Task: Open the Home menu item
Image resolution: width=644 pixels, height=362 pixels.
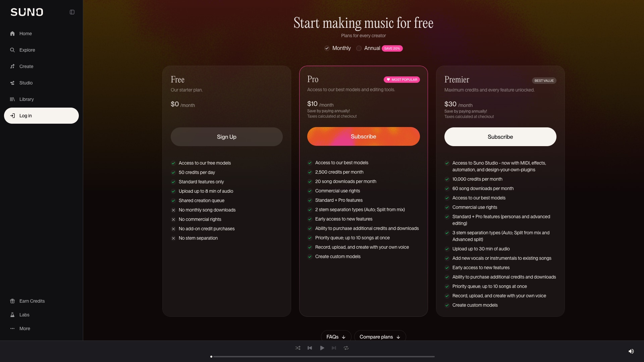Action: click(x=41, y=34)
